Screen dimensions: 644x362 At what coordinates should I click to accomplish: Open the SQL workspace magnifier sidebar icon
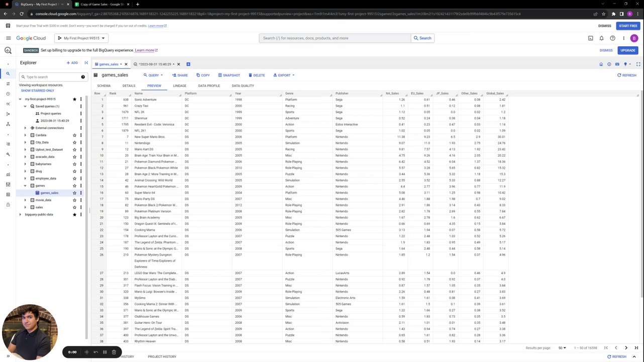coord(8,74)
